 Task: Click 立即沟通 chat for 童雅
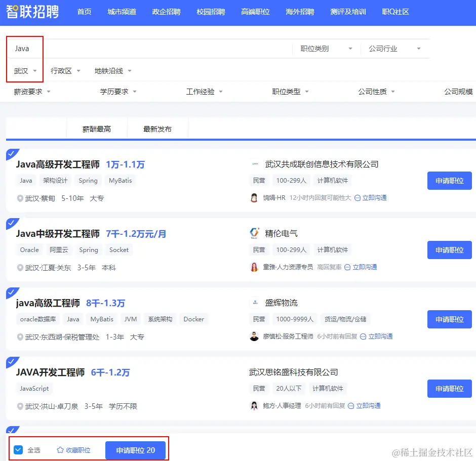point(361,267)
